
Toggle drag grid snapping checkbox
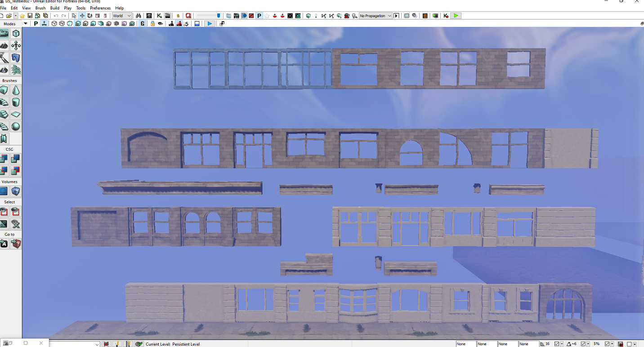557,344
